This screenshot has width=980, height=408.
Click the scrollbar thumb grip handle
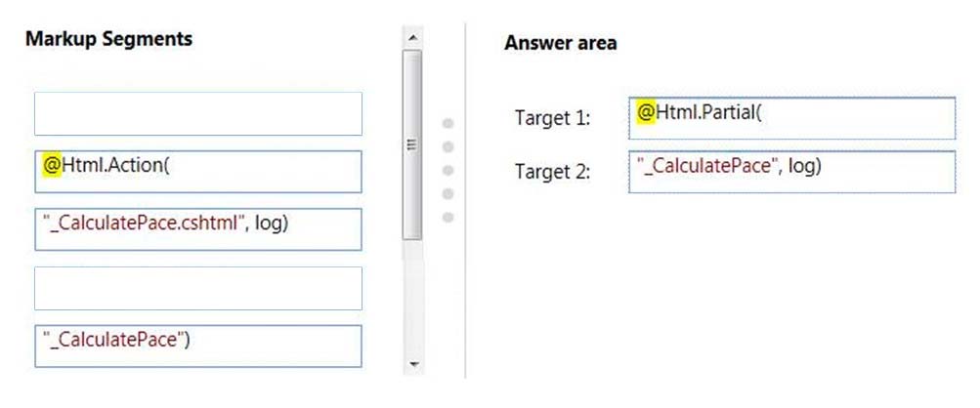412,144
